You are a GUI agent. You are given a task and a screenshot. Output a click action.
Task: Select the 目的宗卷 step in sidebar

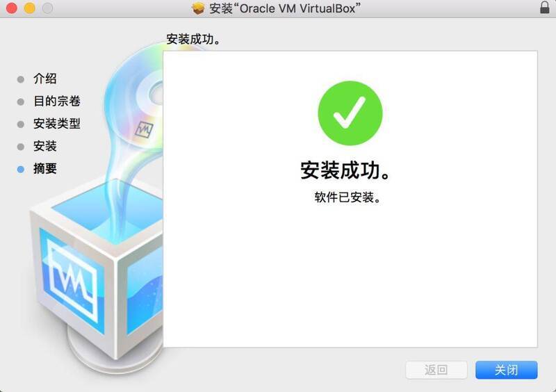(57, 101)
